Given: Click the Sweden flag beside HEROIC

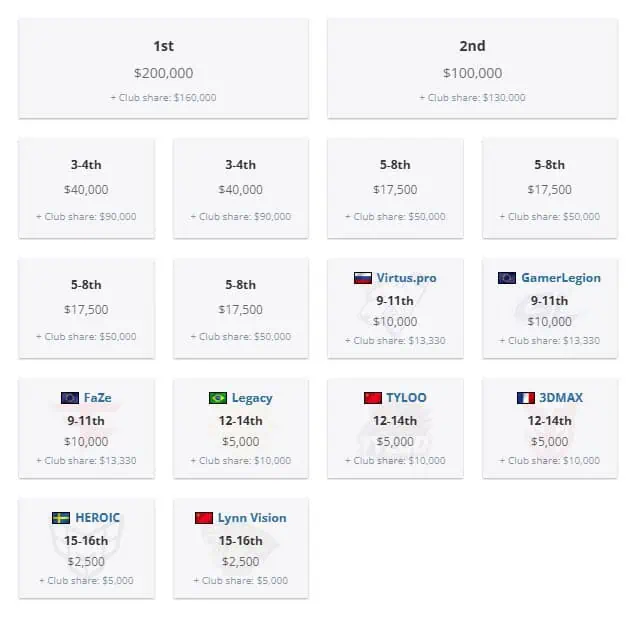Looking at the screenshot, I should tap(61, 518).
